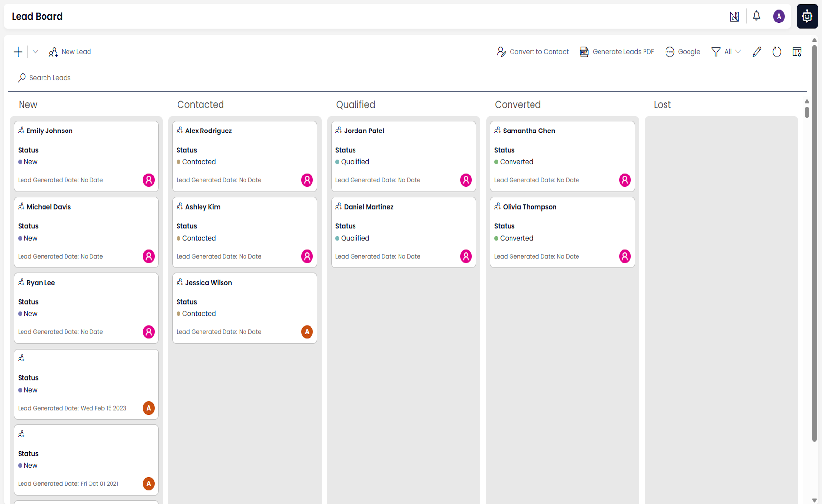Open the user avatar menu

click(779, 16)
